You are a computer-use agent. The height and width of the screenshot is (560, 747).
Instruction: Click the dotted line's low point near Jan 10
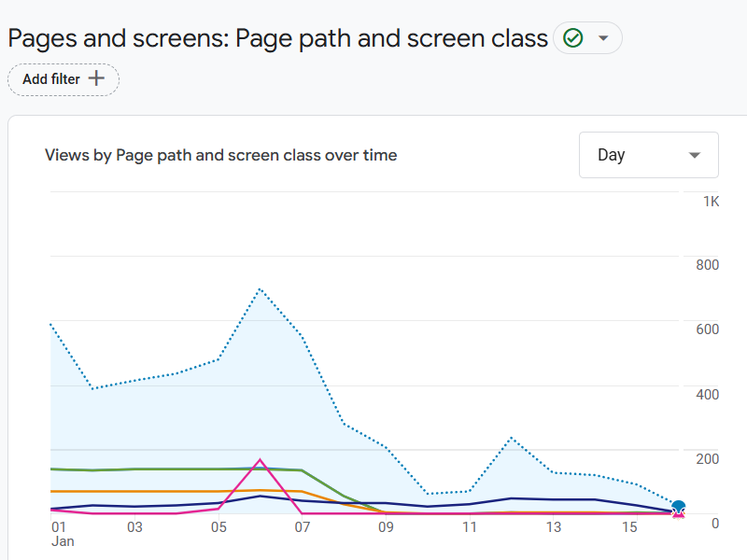click(428, 494)
